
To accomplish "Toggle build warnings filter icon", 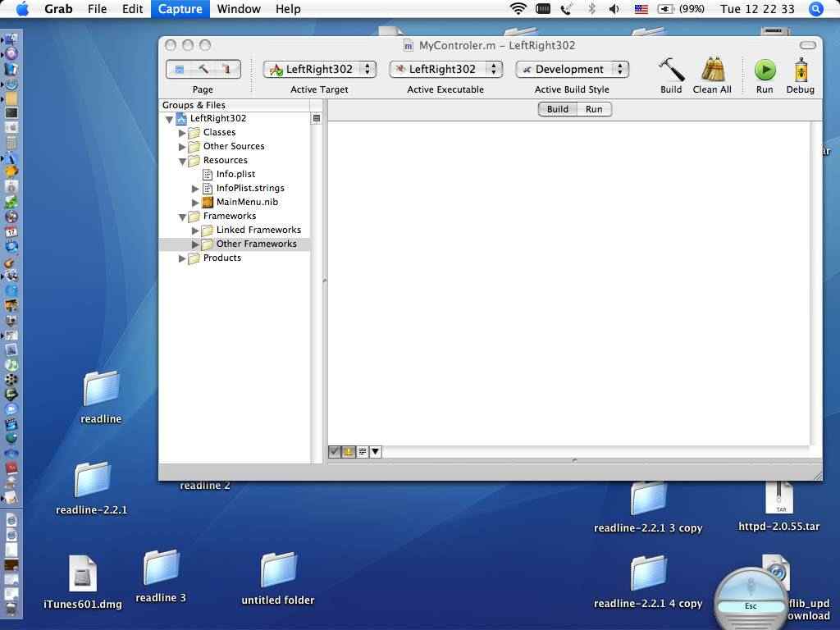I will coord(348,452).
